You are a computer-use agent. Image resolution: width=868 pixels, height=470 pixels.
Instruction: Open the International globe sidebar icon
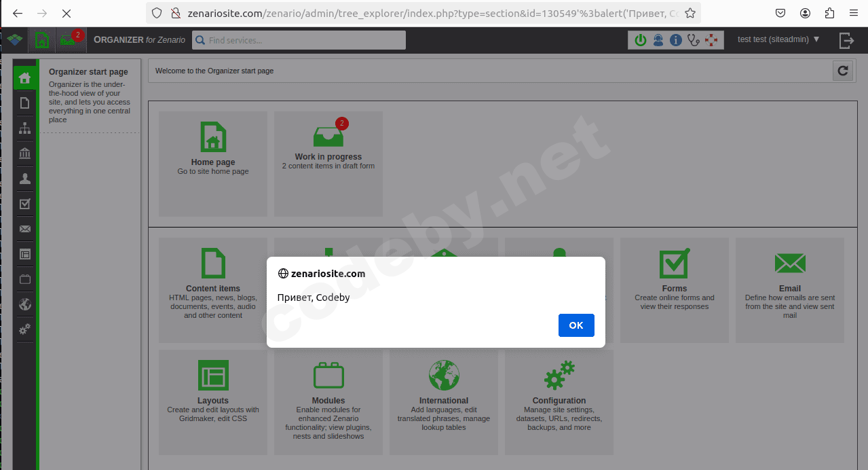pyautogui.click(x=25, y=304)
